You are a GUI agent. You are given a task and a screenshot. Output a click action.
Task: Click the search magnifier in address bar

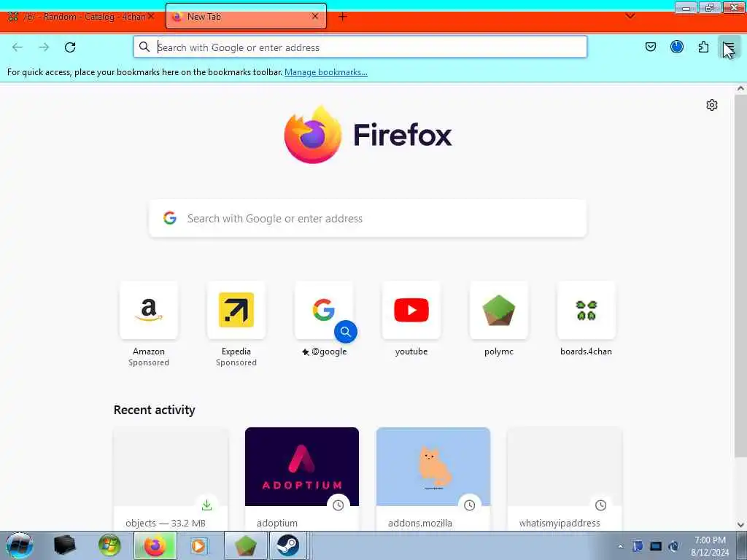(144, 47)
